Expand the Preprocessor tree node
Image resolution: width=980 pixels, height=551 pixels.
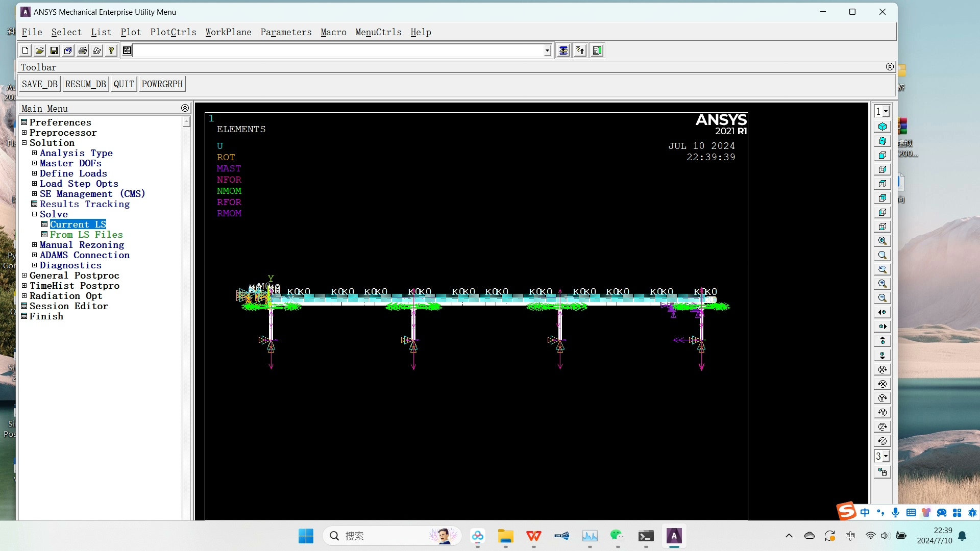(24, 133)
